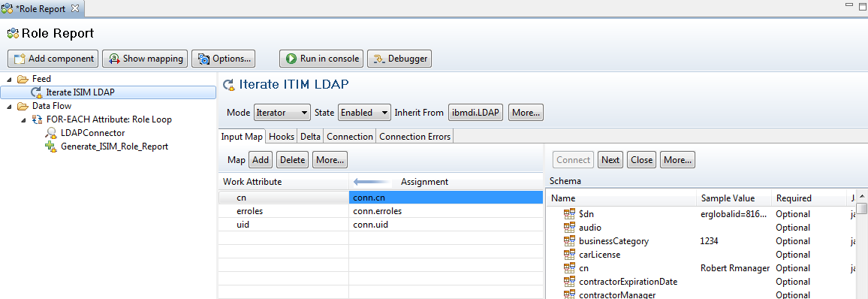
Task: Click More... in the schema toolbar
Action: pyautogui.click(x=677, y=160)
